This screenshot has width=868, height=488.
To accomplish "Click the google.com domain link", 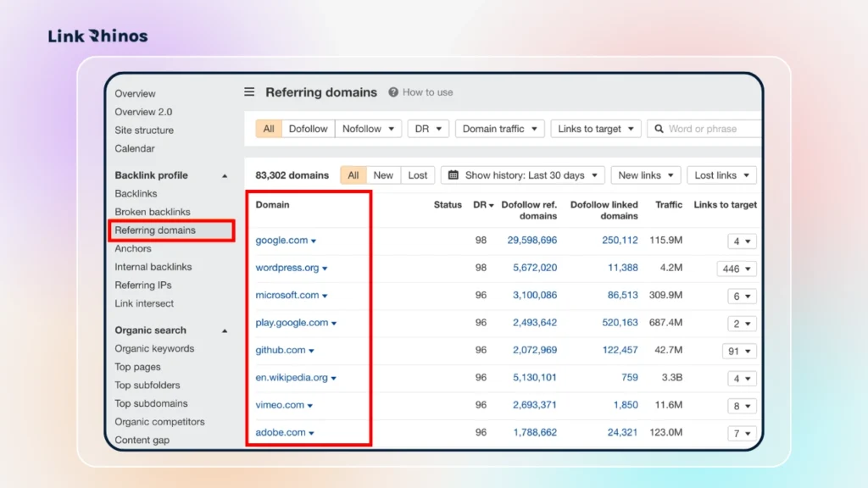I will (281, 240).
